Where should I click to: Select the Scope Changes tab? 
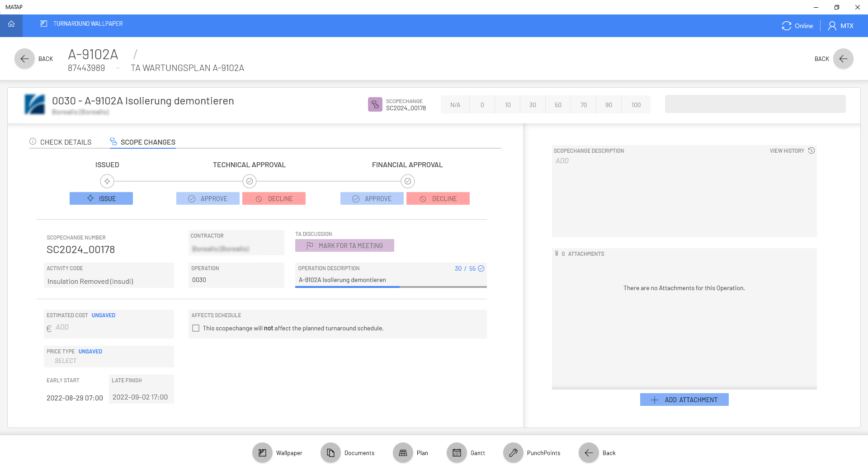pyautogui.click(x=143, y=142)
